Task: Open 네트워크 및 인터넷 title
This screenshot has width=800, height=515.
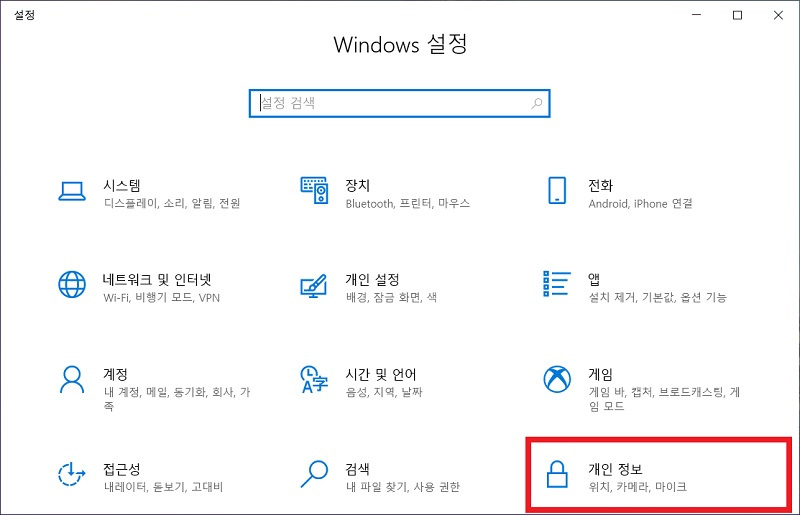Action: click(x=157, y=279)
